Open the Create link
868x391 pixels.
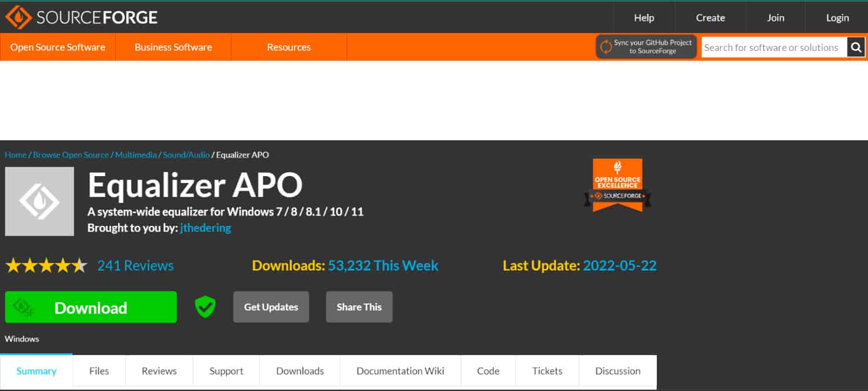[x=711, y=17]
